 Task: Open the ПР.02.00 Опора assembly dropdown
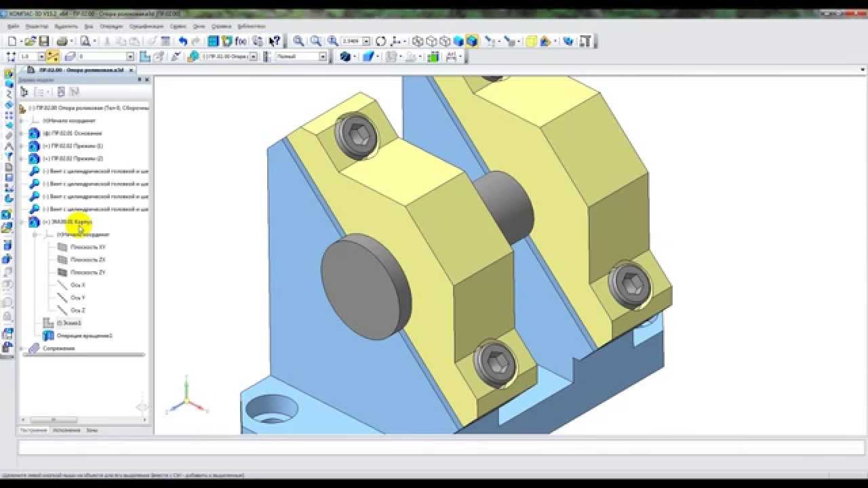[254, 57]
